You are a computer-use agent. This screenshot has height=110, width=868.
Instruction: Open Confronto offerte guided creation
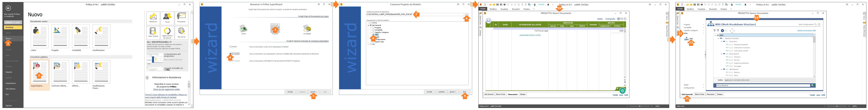tap(60, 72)
